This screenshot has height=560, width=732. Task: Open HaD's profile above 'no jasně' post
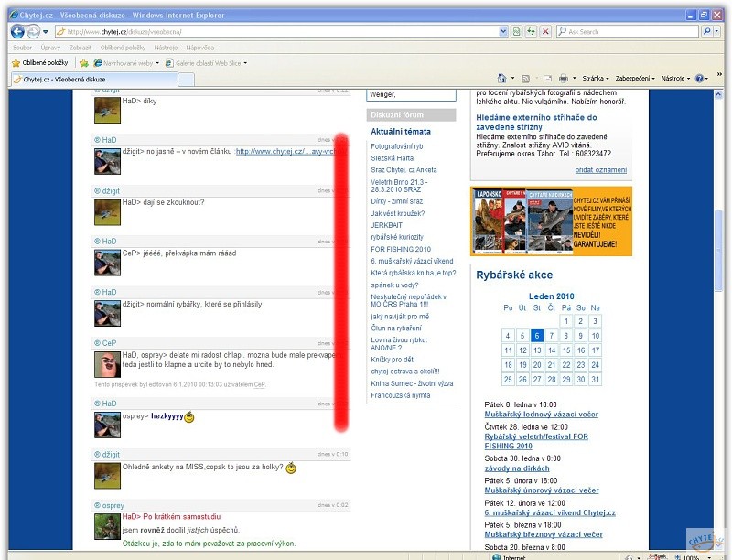coord(109,140)
